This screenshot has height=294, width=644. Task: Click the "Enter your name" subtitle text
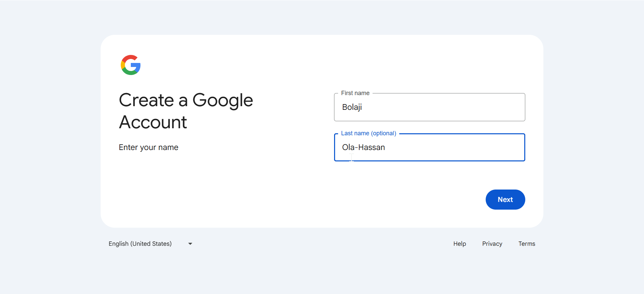coord(149,147)
